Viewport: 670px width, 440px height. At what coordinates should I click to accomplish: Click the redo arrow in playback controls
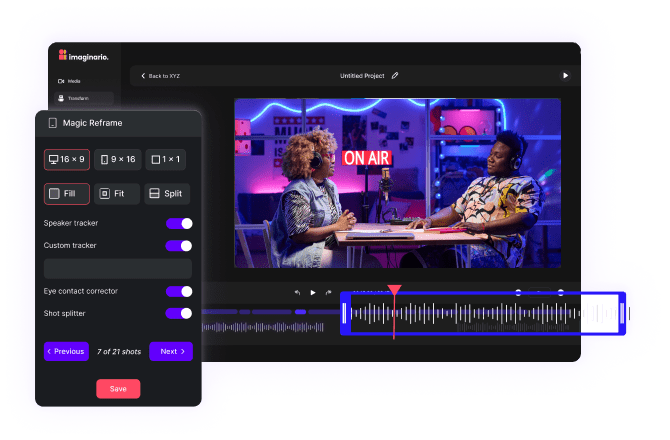pos(328,293)
